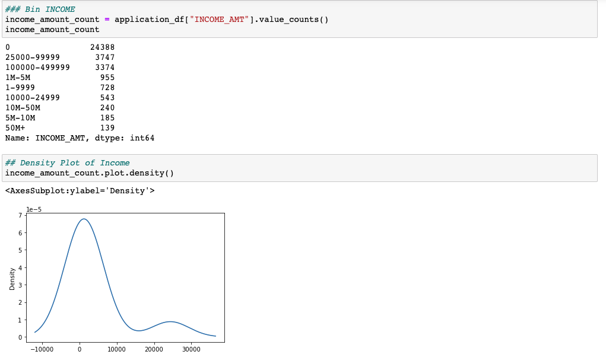Click the x-axis tick label '30000'
This screenshot has height=364, width=606.
[191, 349]
